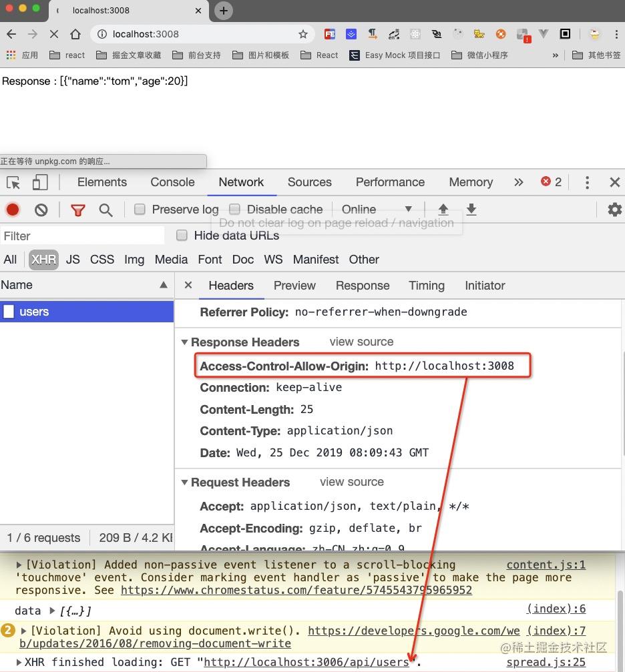
Task: Click the red error count badge
Action: 552,182
